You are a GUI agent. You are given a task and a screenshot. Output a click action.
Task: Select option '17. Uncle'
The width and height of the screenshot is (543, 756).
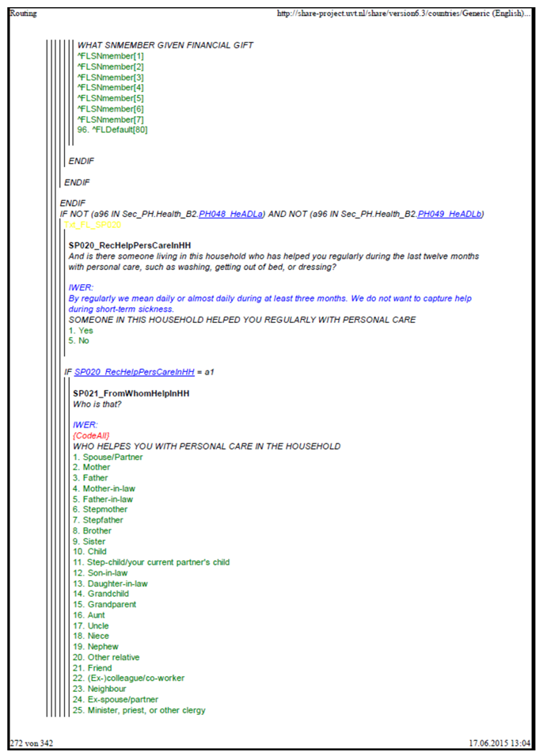tap(91, 626)
